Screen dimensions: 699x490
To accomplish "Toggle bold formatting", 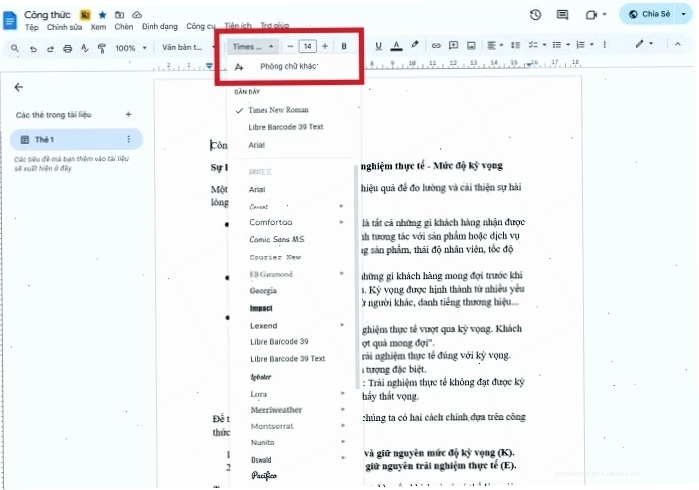I will pyautogui.click(x=344, y=46).
